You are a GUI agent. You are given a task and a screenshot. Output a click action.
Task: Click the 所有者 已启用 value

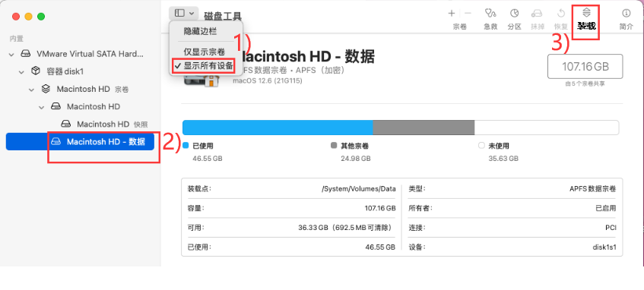coord(606,208)
